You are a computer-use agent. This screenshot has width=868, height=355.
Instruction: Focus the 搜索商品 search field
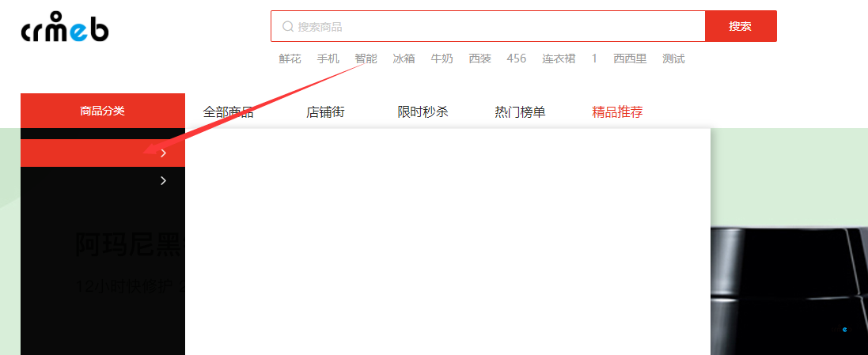pyautogui.click(x=487, y=26)
